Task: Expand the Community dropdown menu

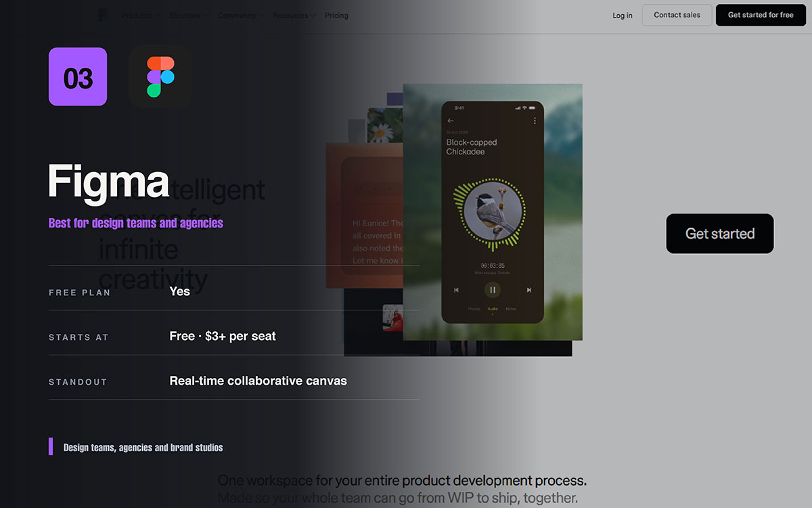Action: [x=241, y=15]
